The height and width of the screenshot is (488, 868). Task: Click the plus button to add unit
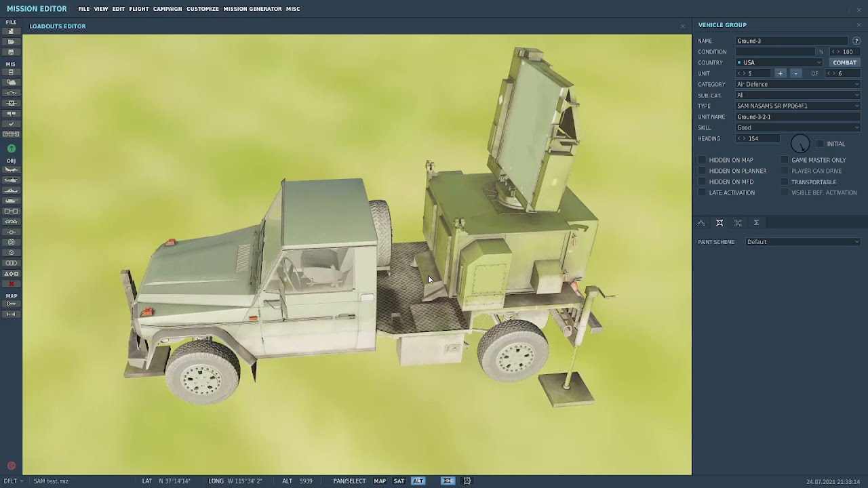(x=780, y=74)
